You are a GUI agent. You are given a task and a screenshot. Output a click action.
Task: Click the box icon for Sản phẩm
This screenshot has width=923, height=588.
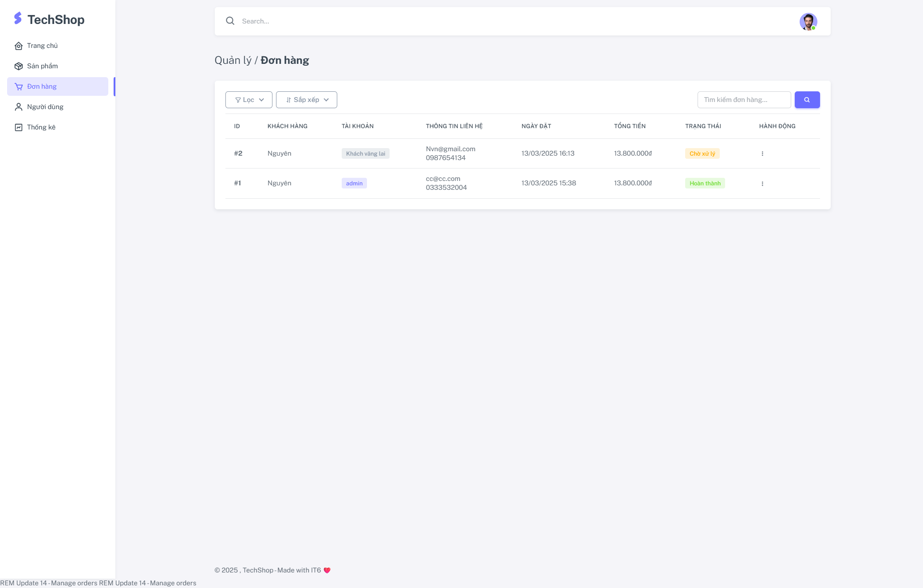coord(19,67)
